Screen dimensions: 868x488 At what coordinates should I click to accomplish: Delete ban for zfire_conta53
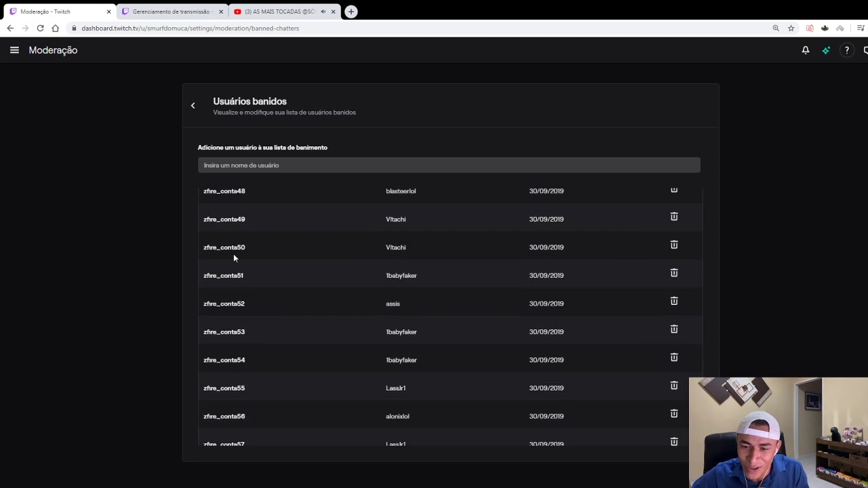674,329
